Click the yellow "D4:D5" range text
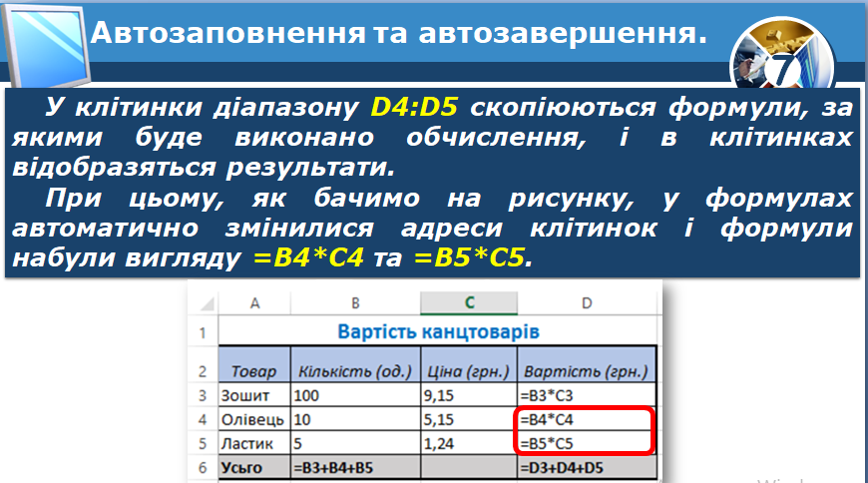This screenshot has height=483, width=868. pyautogui.click(x=414, y=107)
